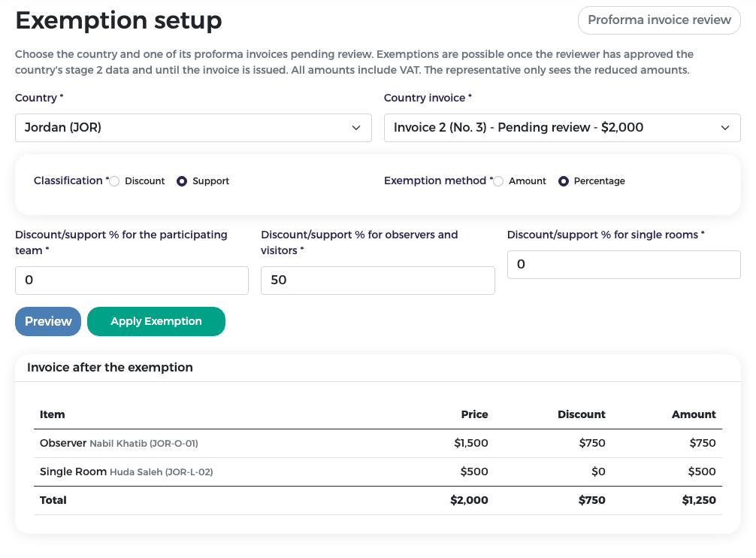Click the Item column header
756x558 pixels.
pyautogui.click(x=52, y=414)
